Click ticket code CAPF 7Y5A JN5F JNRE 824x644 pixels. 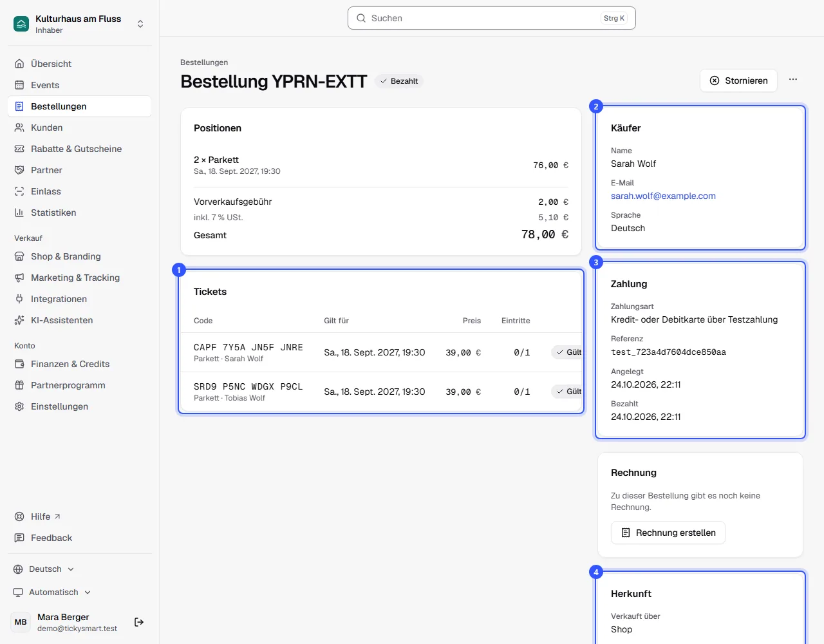coord(248,347)
